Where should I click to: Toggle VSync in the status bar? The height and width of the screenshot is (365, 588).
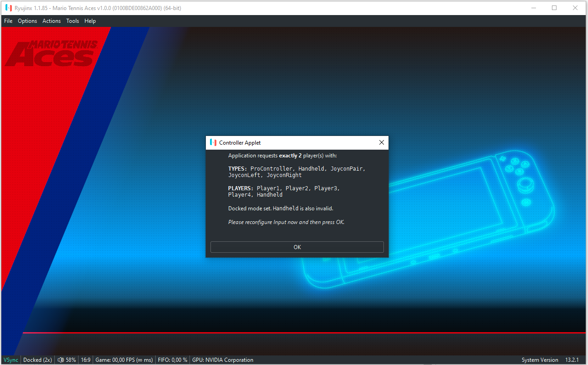[11, 360]
